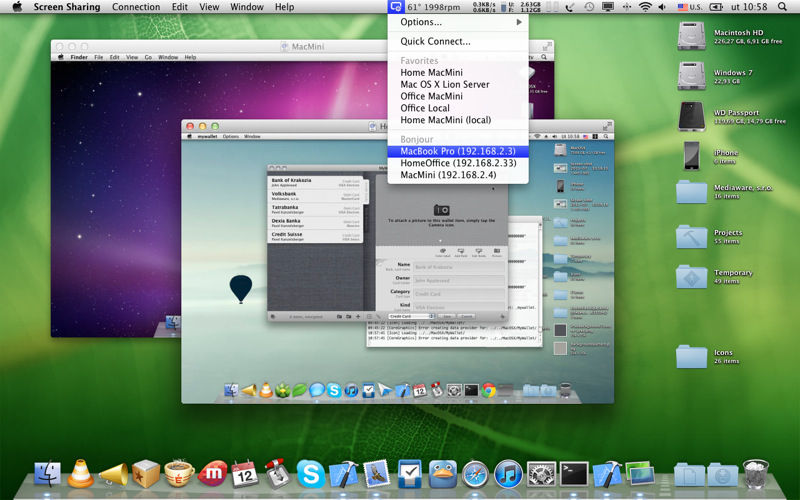
Task: Open the Macintosh HD drive on desktop
Action: 691,36
